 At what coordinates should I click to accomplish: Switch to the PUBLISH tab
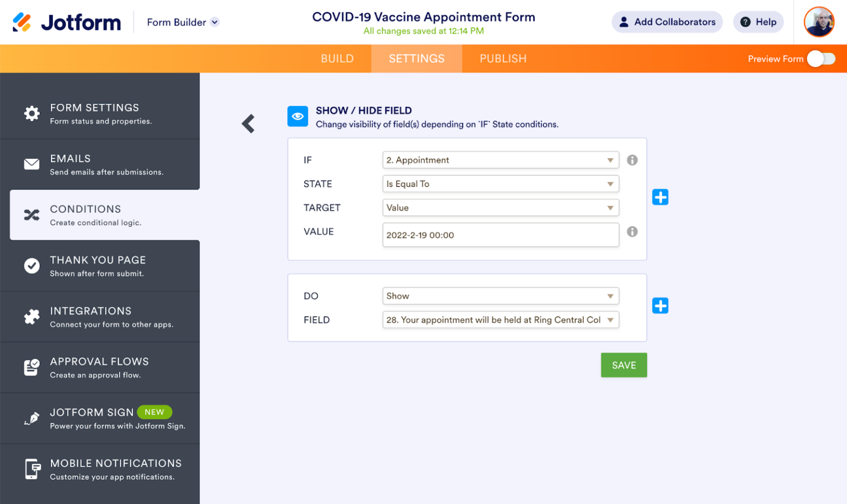(x=503, y=58)
